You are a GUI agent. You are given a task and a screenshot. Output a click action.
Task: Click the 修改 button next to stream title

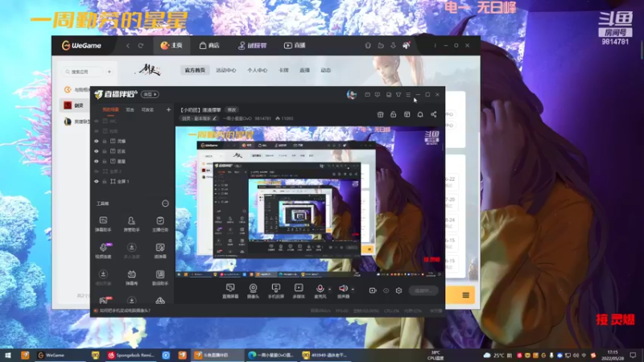(232, 110)
